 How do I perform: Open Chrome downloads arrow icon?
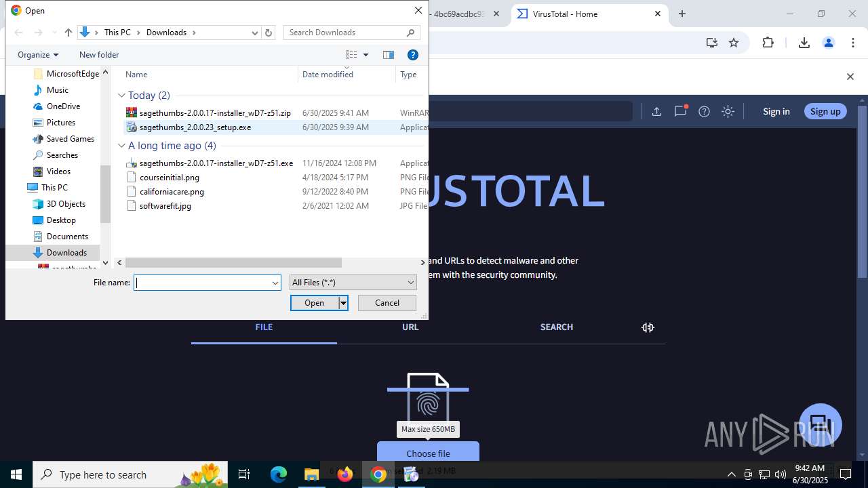coord(804,43)
